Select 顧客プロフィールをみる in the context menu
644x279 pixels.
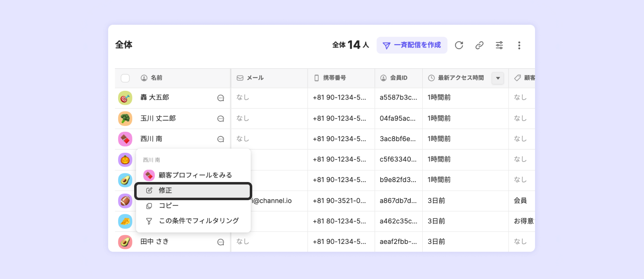point(195,175)
